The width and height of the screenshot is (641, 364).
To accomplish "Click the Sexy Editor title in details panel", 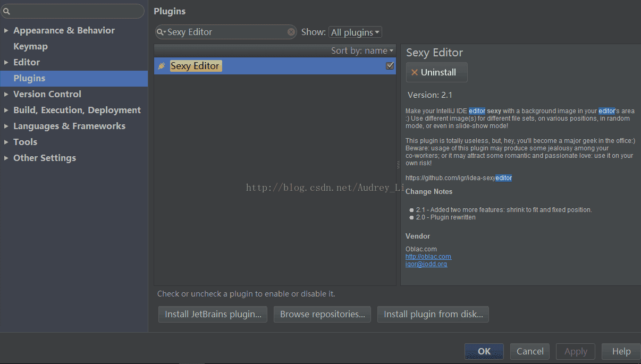I will click(x=434, y=53).
